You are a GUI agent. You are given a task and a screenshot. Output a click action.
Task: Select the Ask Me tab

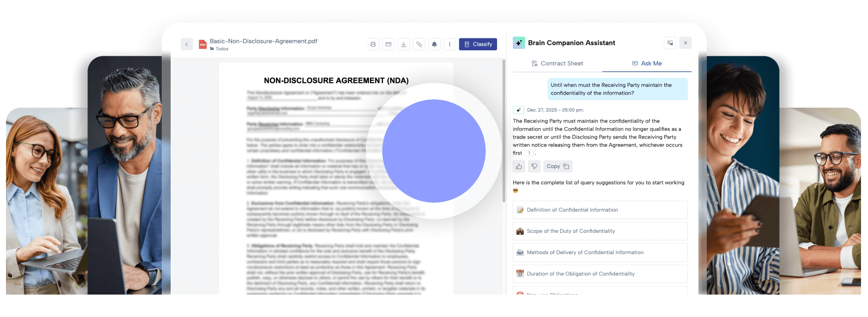click(647, 63)
